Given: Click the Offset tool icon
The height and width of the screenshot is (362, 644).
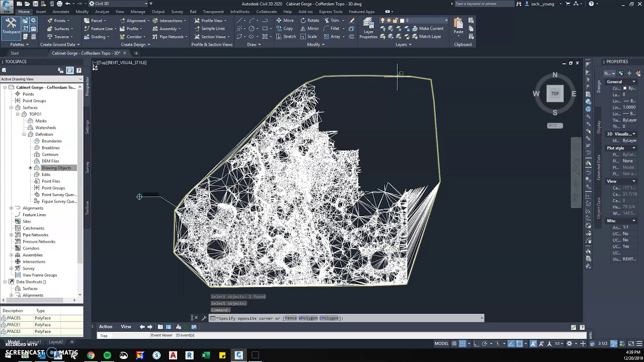Looking at the screenshot, I should click(x=352, y=37).
